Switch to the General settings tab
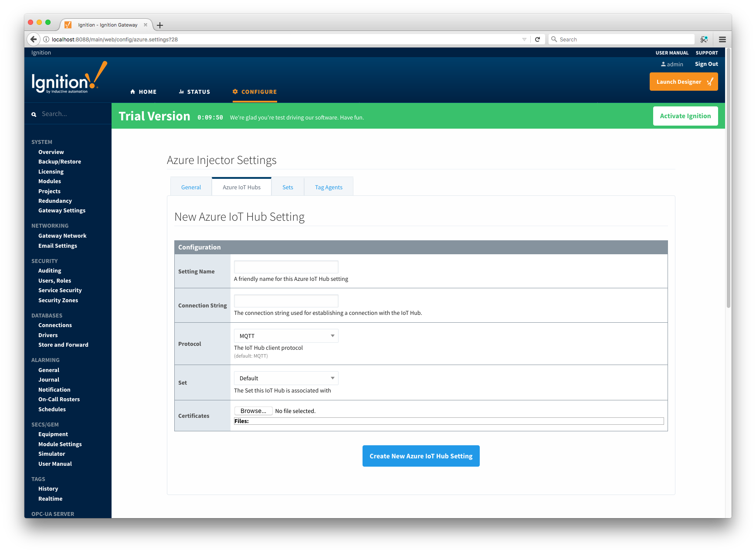The height and width of the screenshot is (553, 756). click(x=191, y=187)
